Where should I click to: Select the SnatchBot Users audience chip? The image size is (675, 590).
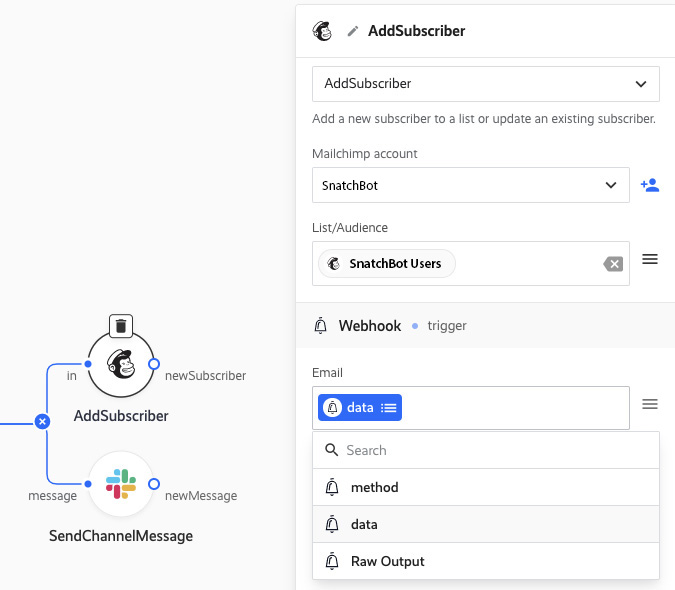point(387,263)
